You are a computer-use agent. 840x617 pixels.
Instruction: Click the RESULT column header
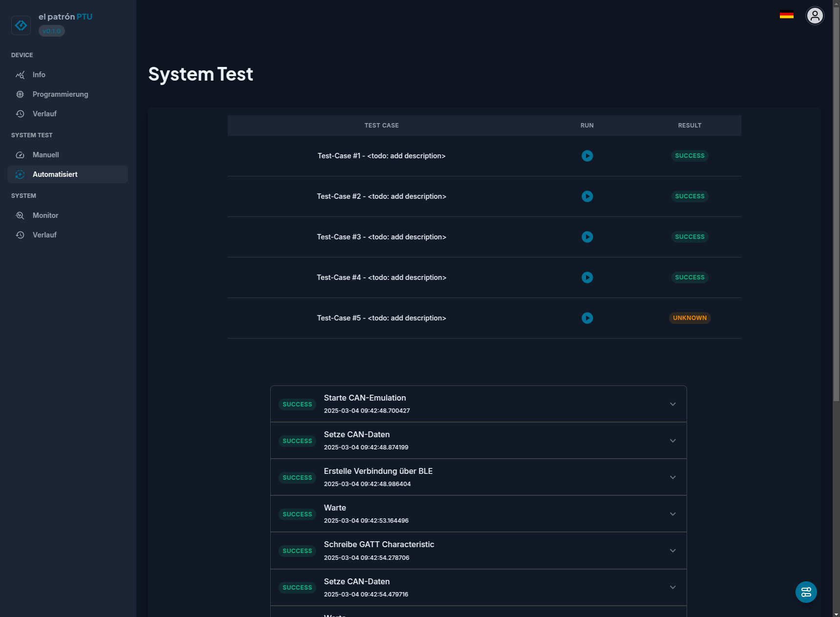(x=689, y=126)
